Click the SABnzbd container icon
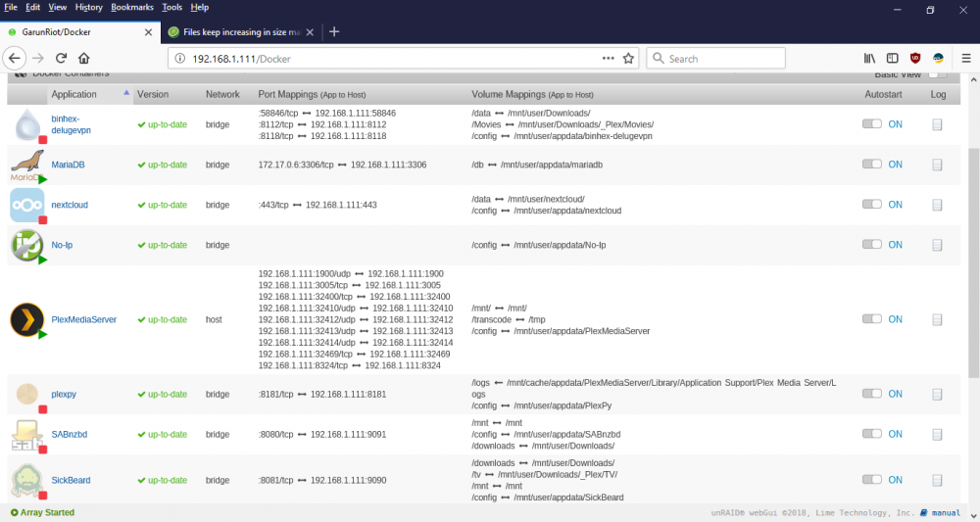The width and height of the screenshot is (980, 522). [x=27, y=435]
